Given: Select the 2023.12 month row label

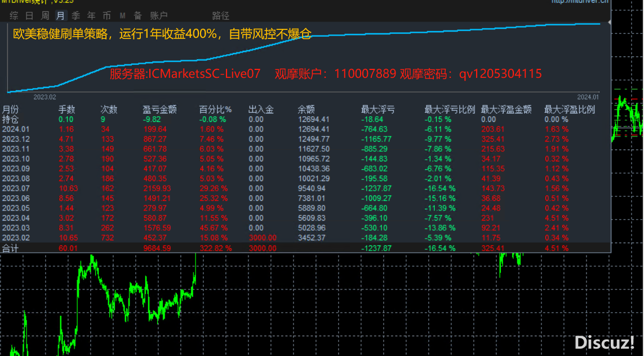Looking at the screenshot, I should click(x=16, y=139).
